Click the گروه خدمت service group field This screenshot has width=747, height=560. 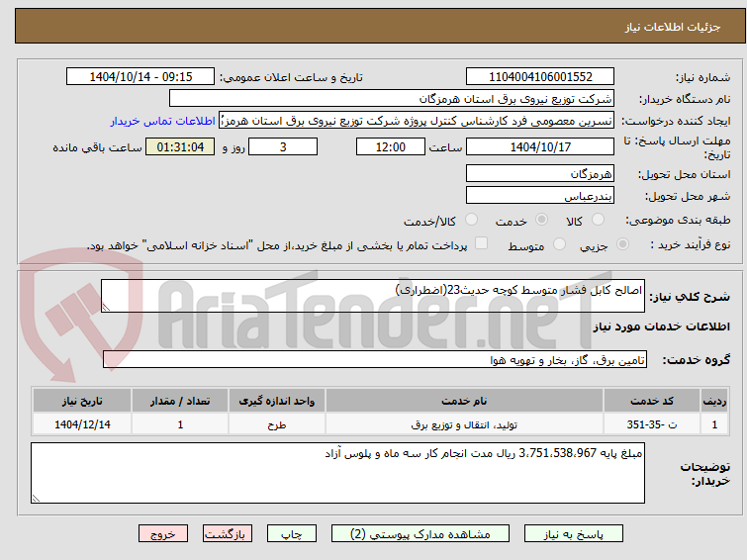point(375,359)
